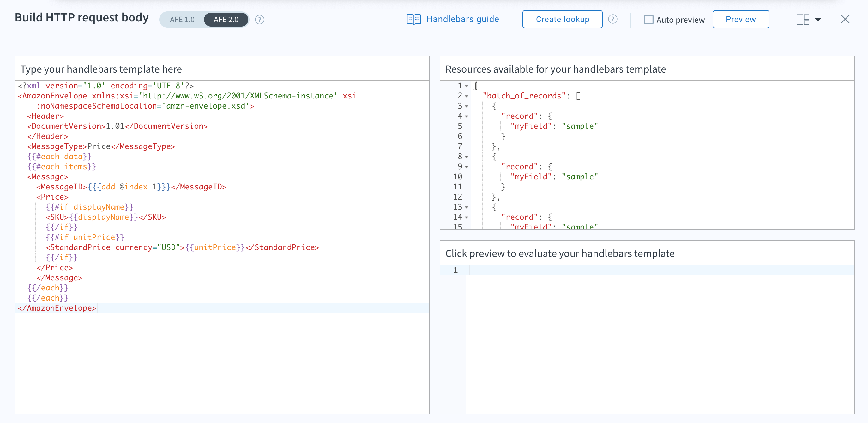Click the help icon next to Create lookup

(613, 19)
